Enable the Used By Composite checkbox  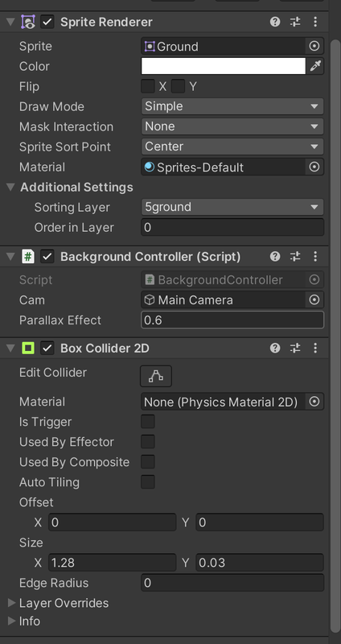pyautogui.click(x=148, y=462)
